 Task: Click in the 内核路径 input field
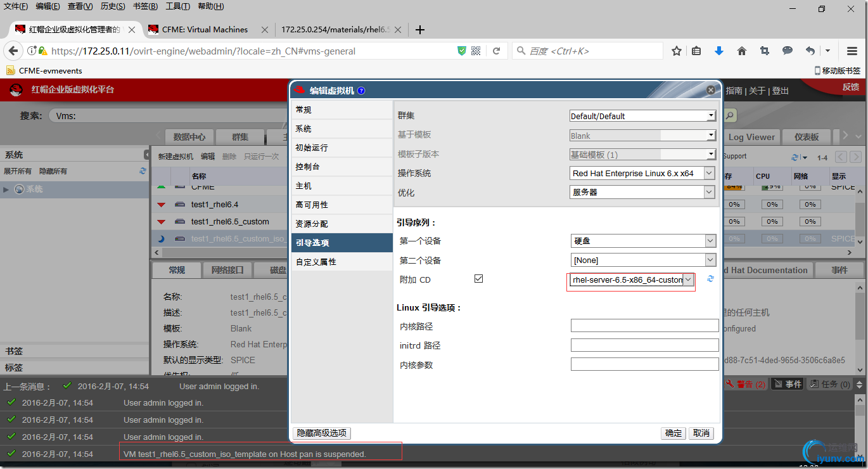click(645, 326)
